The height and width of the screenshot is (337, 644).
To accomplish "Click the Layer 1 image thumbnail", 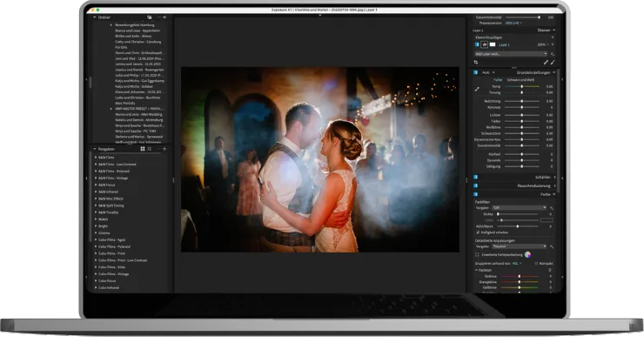I will tap(484, 44).
